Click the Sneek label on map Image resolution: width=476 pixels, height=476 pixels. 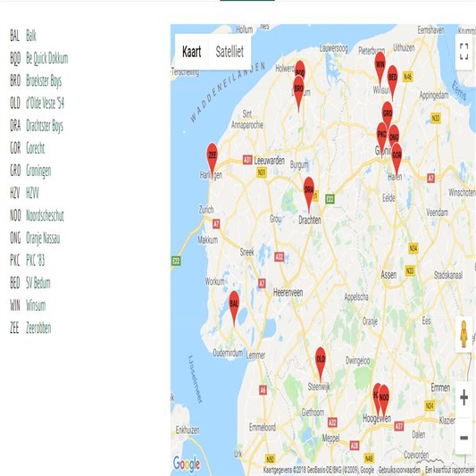(x=247, y=252)
